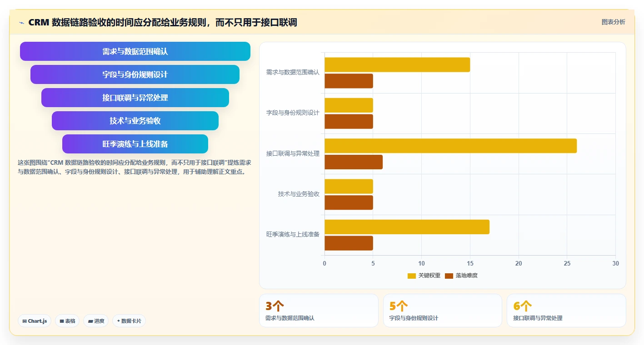Image resolution: width=644 pixels, height=345 pixels.
Task: Click the description paragraph under the funnel
Action: [x=135, y=167]
